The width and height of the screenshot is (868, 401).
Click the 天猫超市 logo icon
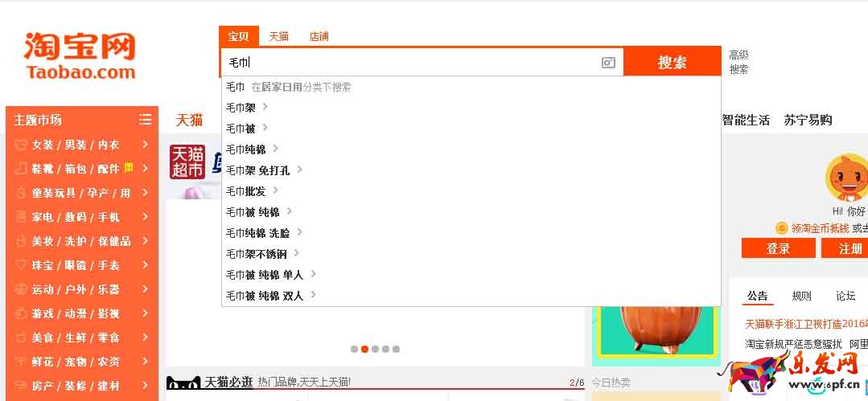pyautogui.click(x=187, y=162)
